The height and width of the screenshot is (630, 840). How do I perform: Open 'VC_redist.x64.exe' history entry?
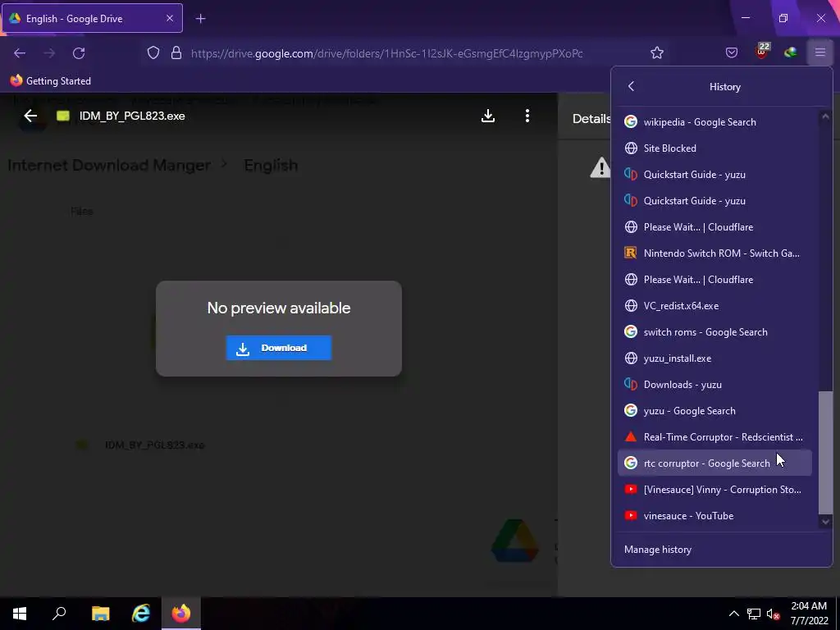[x=714, y=305]
